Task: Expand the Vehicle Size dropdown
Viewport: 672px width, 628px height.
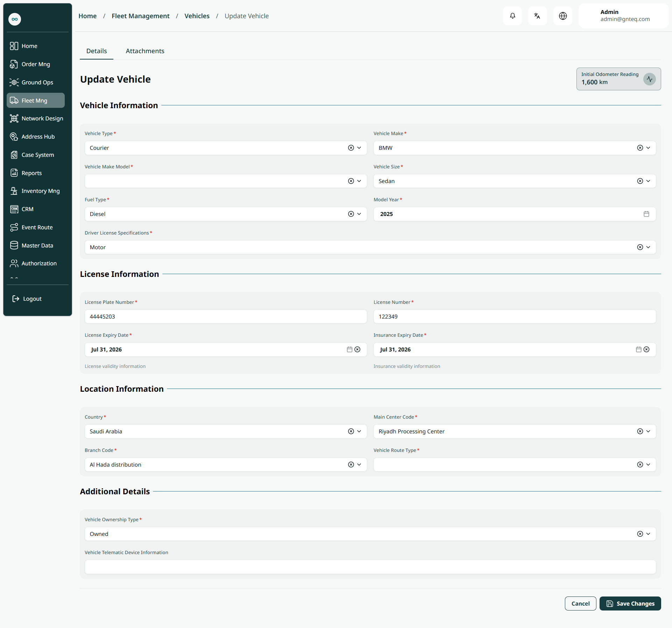Action: point(648,181)
